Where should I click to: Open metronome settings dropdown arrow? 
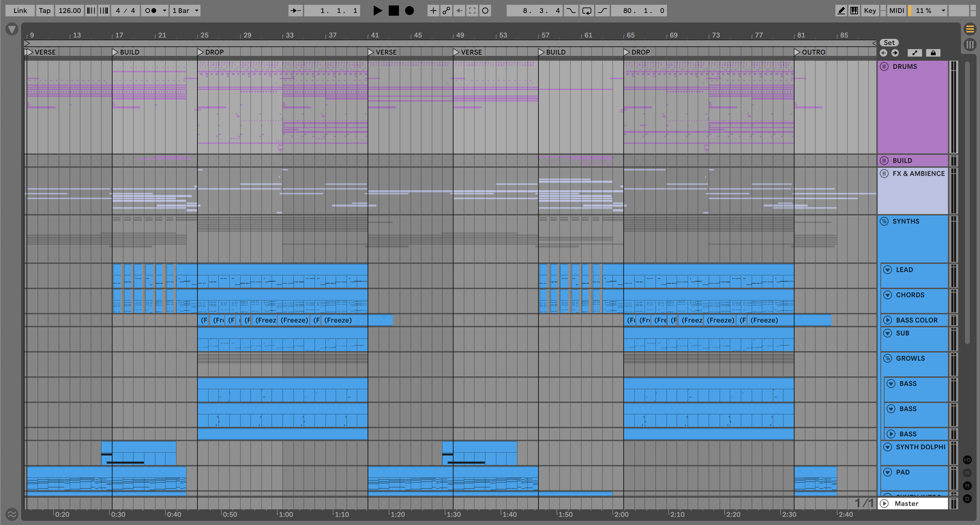point(165,11)
